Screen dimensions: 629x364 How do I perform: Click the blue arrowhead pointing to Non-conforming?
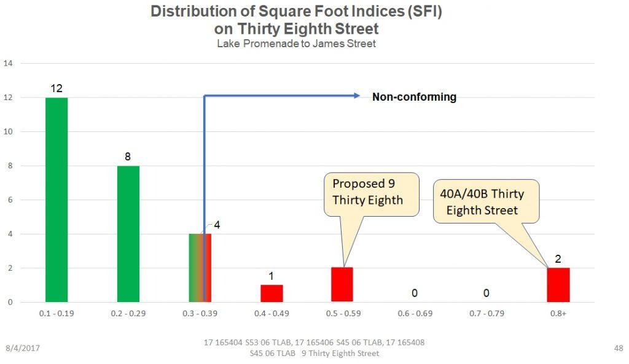tap(356, 96)
